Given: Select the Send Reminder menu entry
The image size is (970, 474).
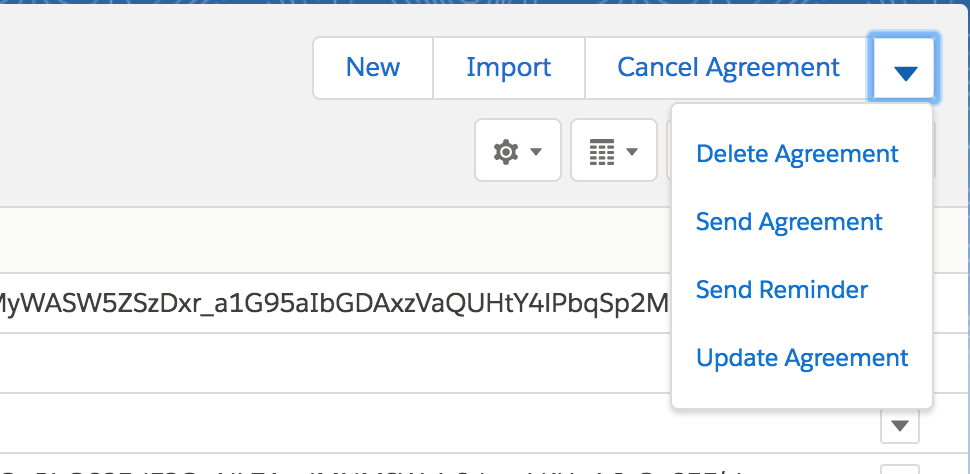Looking at the screenshot, I should pyautogui.click(x=781, y=290).
